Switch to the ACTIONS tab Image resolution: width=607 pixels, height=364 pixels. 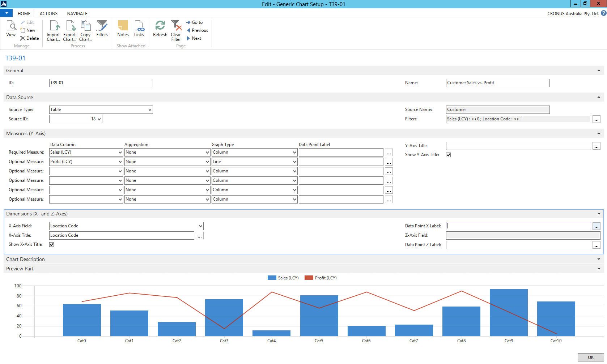[48, 13]
